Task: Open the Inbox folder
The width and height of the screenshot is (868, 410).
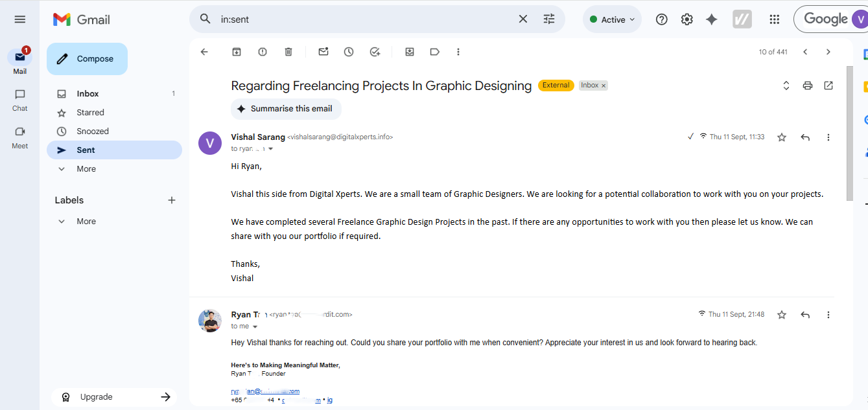Action: (x=88, y=94)
